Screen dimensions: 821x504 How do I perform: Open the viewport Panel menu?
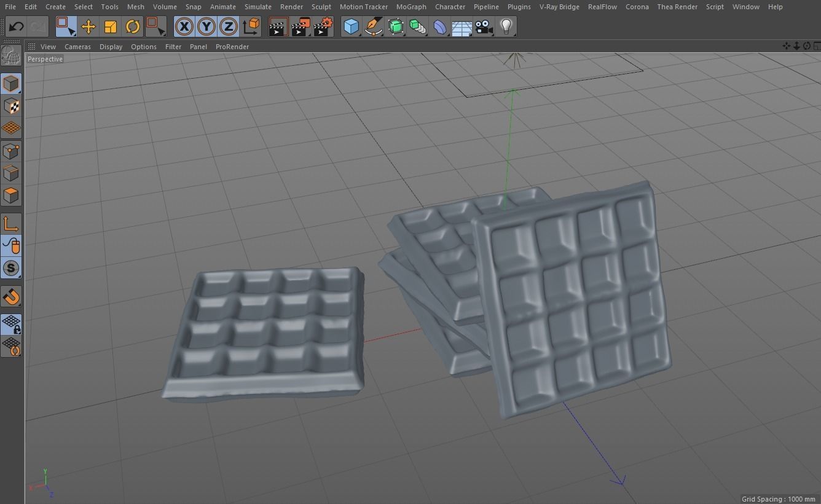[x=198, y=47]
